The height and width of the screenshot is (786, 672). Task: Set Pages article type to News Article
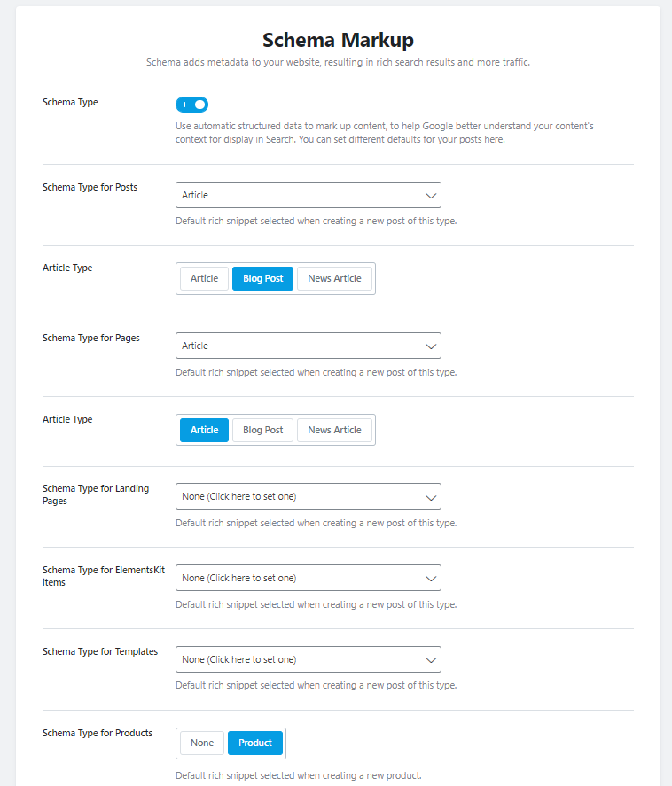tap(334, 430)
